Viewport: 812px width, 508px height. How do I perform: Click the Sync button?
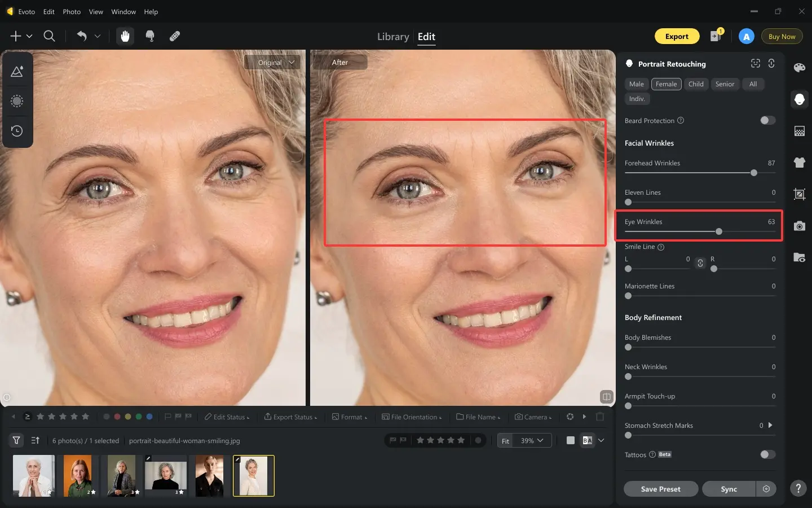[729, 489]
